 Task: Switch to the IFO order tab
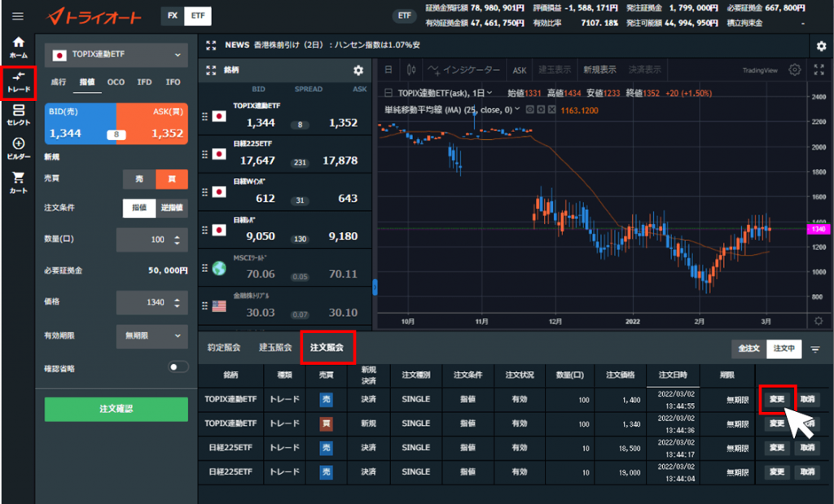[x=173, y=82]
